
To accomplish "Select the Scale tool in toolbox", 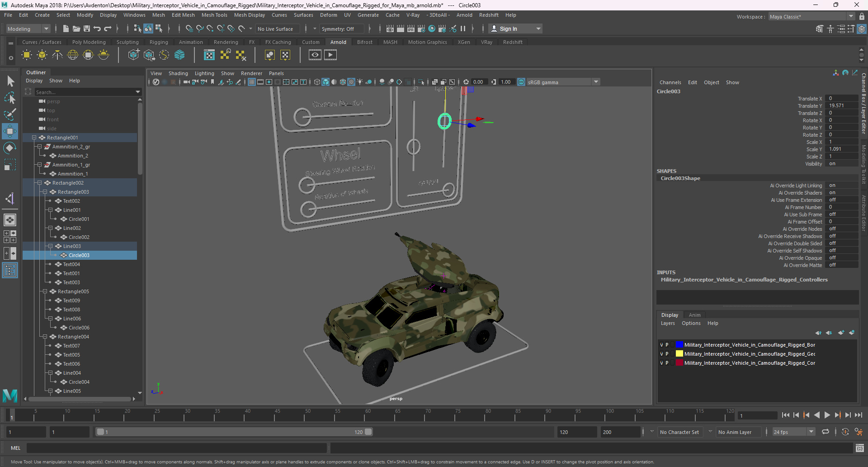I will pyautogui.click(x=9, y=165).
